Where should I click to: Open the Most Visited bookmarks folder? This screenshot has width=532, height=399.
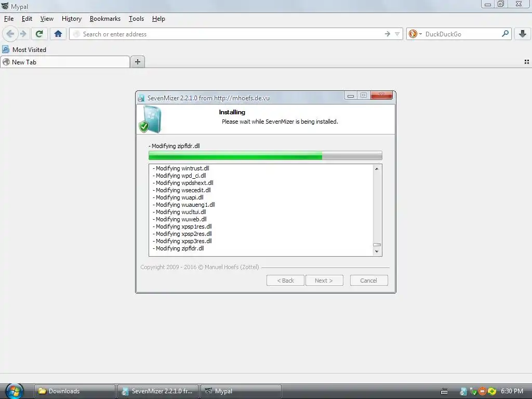click(x=24, y=49)
